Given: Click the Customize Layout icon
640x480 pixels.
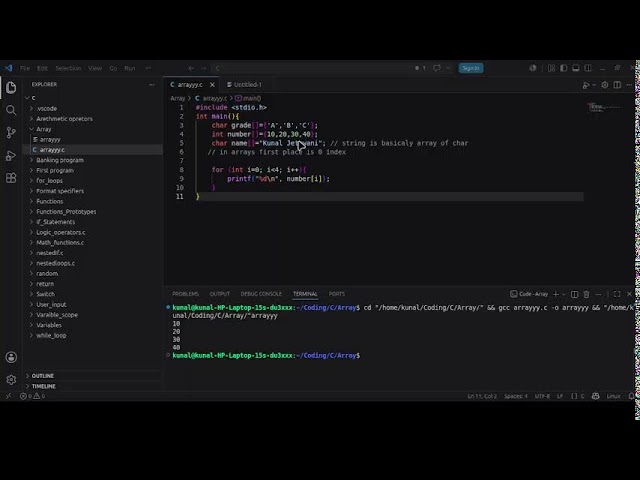Looking at the screenshot, I should point(551,68).
